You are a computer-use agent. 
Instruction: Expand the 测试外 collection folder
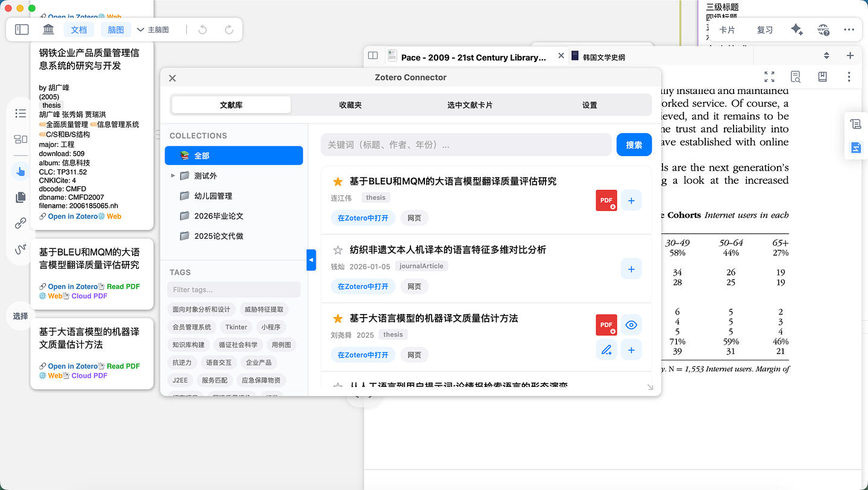click(x=173, y=176)
